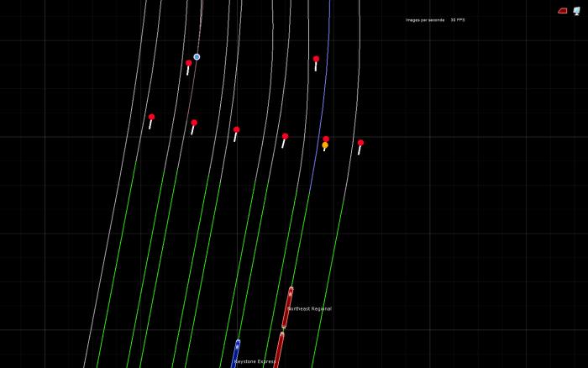Select the Northeast Regional lead red car

click(287, 308)
